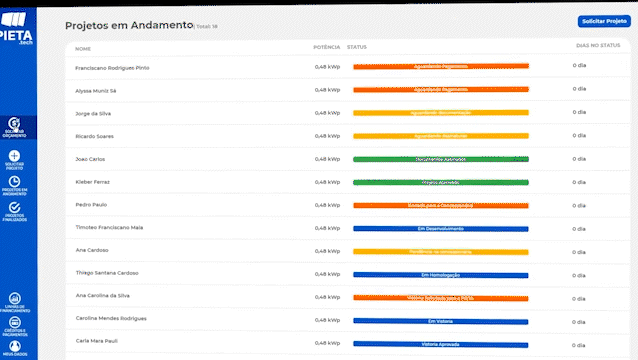This screenshot has width=638, height=360.
Task: Open Solicitar Orçamento in the sidebar
Action: [15, 127]
